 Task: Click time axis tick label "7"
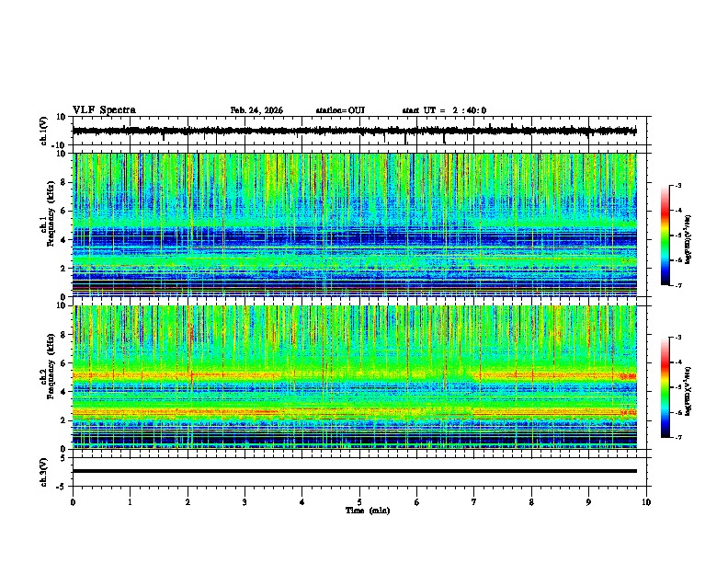pyautogui.click(x=474, y=502)
